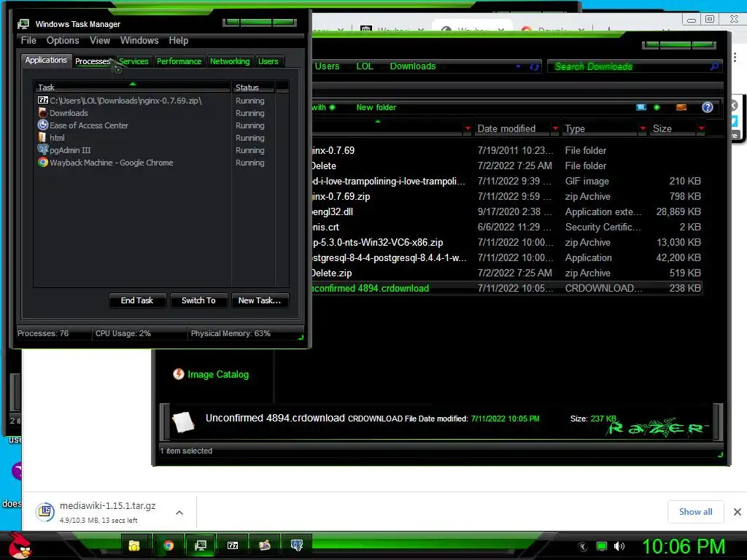Image resolution: width=747 pixels, height=560 pixels.
Task: Open Date modified column filter dropdown
Action: click(x=555, y=128)
